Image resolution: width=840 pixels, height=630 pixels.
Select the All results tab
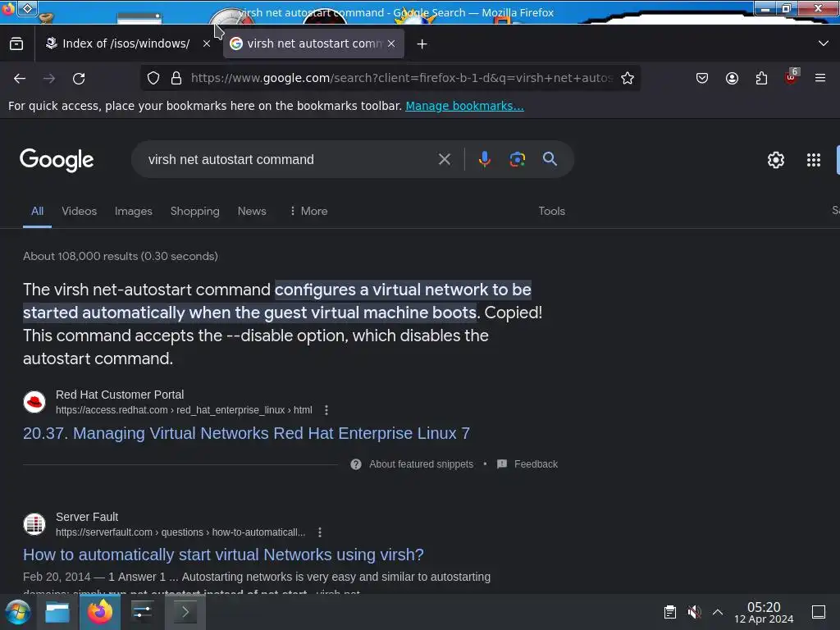coord(37,211)
